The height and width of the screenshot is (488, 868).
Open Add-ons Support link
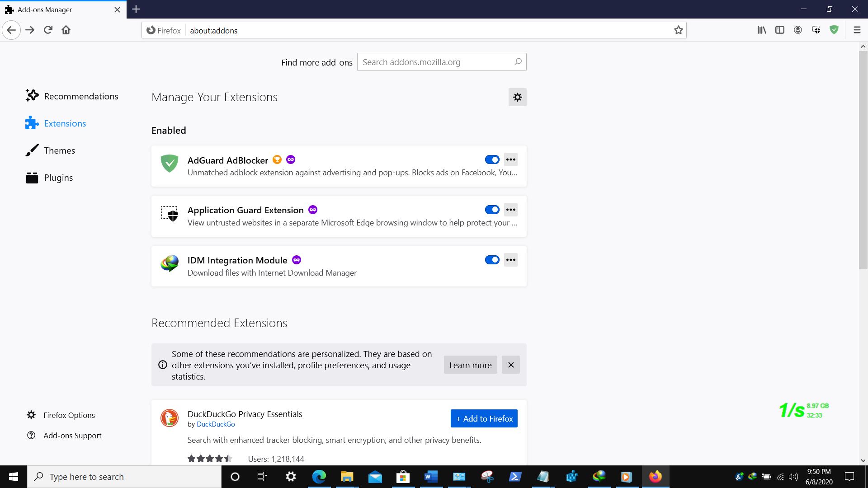64,436
